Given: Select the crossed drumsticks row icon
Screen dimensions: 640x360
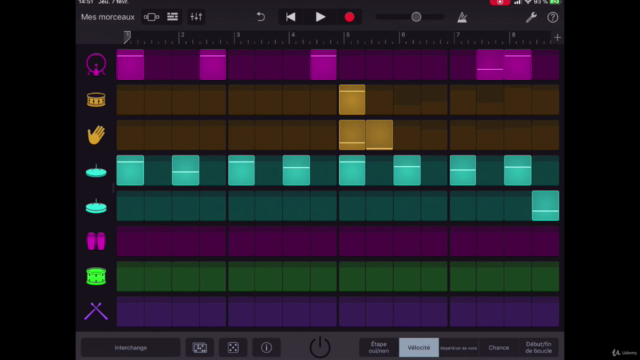Looking at the screenshot, I should [96, 311].
